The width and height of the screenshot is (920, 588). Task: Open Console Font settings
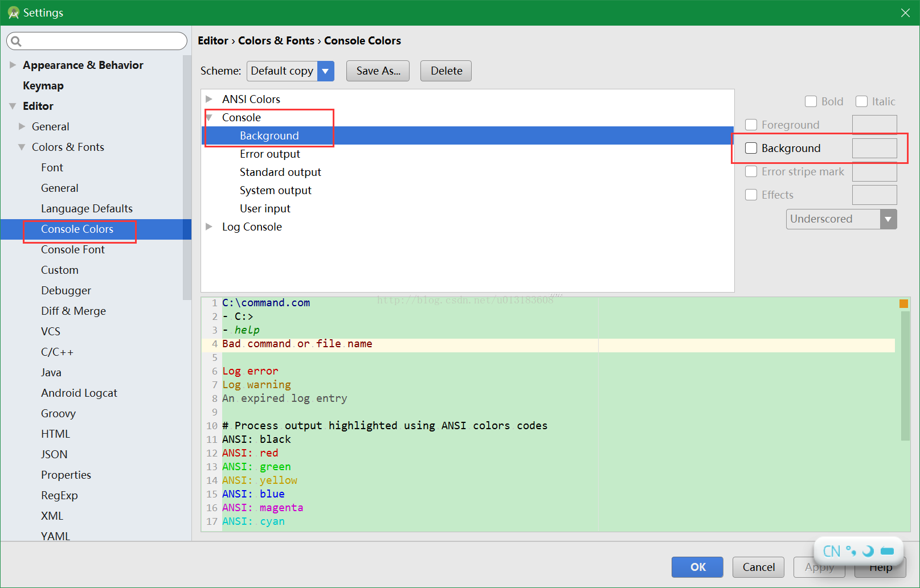coord(73,249)
